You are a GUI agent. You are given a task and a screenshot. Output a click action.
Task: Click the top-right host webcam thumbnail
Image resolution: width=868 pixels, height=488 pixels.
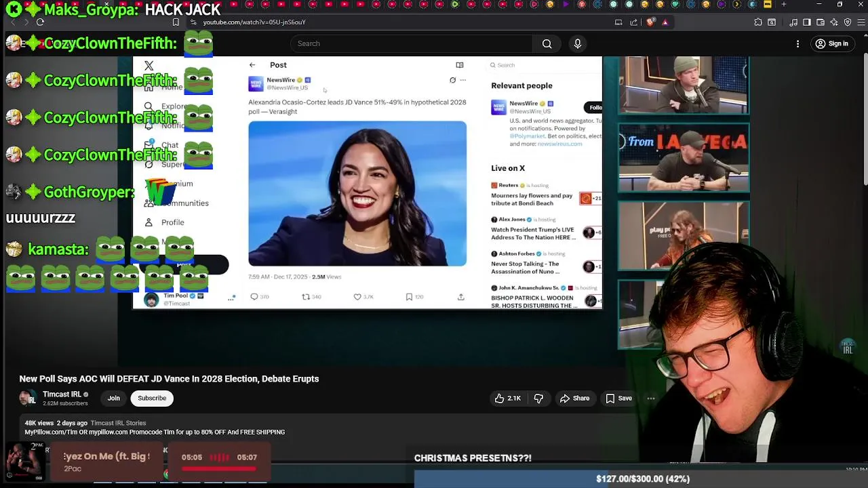pyautogui.click(x=684, y=85)
